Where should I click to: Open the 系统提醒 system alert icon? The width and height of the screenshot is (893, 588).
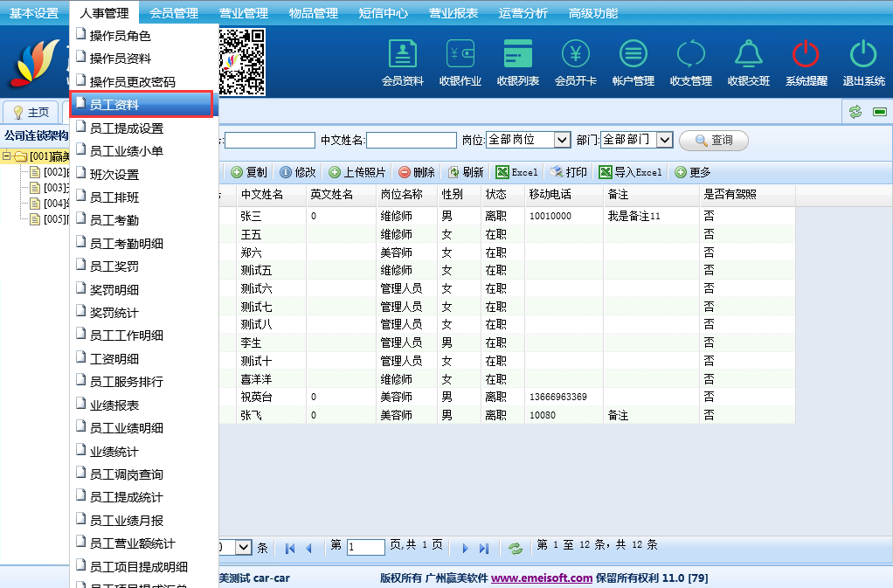pos(806,62)
